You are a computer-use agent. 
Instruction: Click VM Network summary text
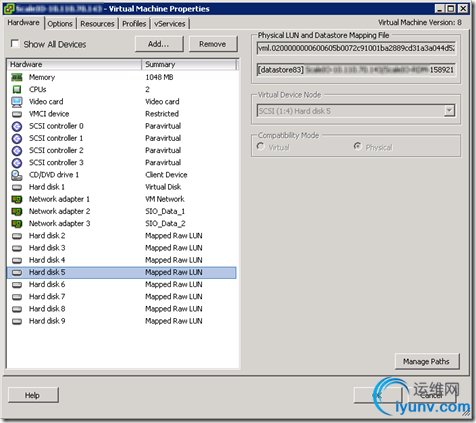(165, 199)
